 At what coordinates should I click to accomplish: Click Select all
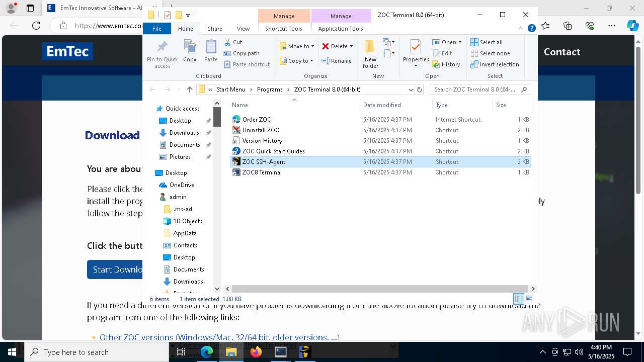pyautogui.click(x=487, y=42)
